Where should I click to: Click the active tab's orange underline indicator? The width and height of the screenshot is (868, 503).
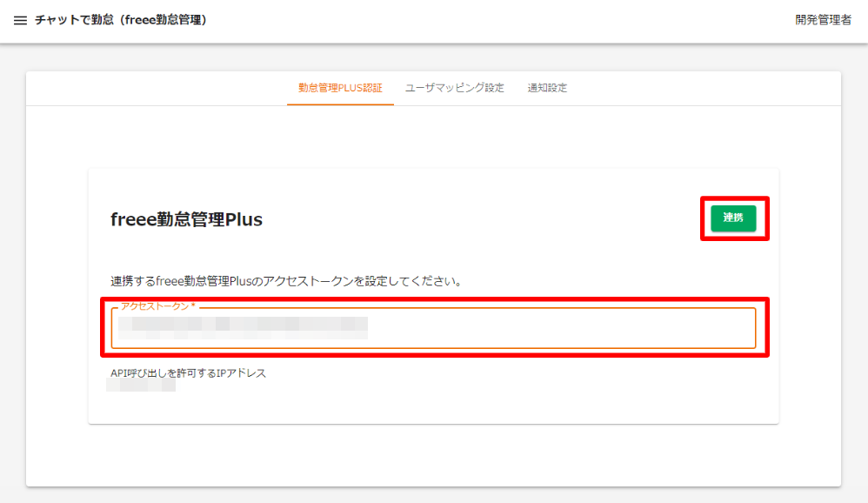click(340, 104)
